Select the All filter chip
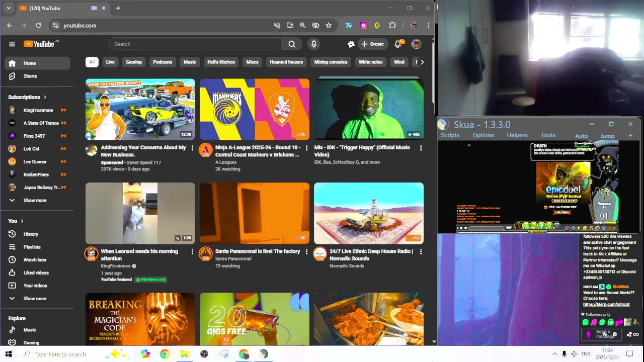This screenshot has height=362, width=644. coord(92,62)
